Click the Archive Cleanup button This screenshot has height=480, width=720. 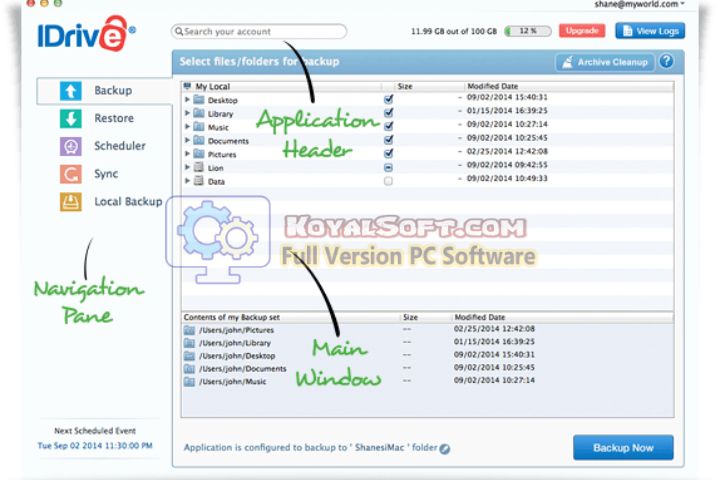coord(605,62)
